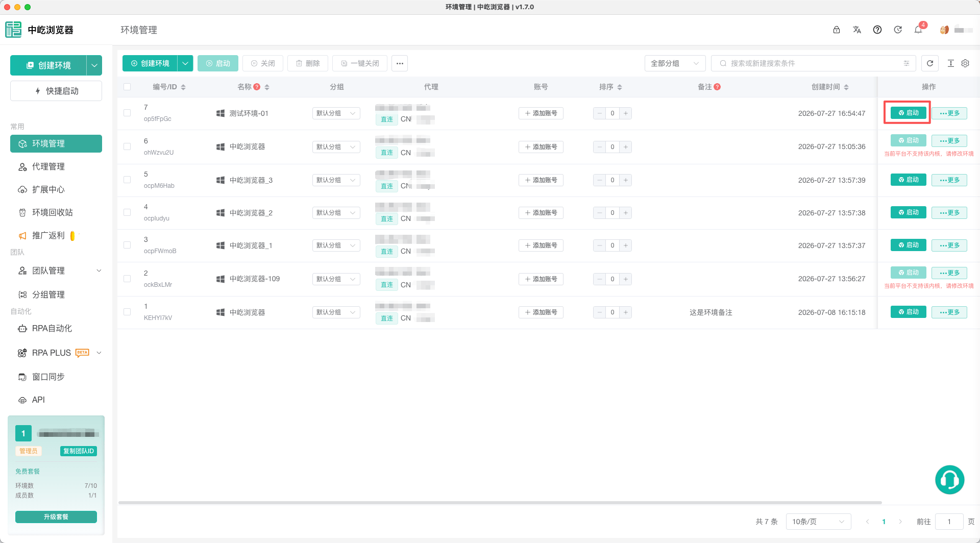Image resolution: width=980 pixels, height=543 pixels.
Task: Open the more actions ellipsis in toolbar
Action: tap(400, 63)
